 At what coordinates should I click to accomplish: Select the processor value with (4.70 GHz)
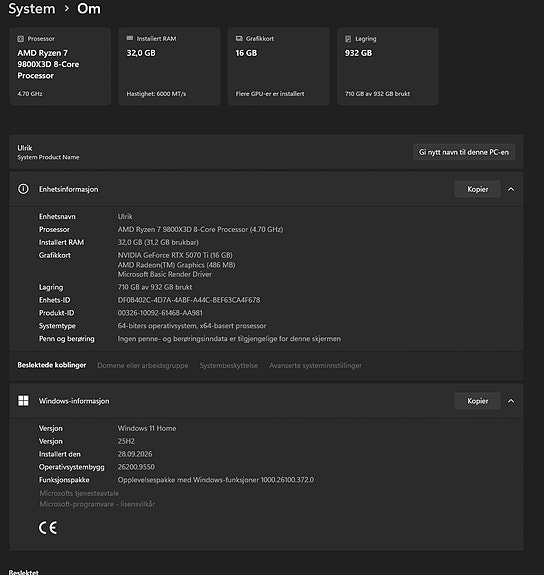click(200, 229)
